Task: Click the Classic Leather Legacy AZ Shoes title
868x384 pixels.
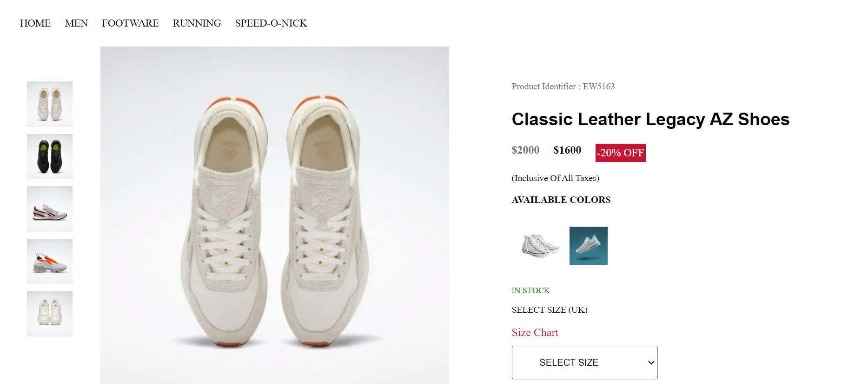Action: coord(650,119)
